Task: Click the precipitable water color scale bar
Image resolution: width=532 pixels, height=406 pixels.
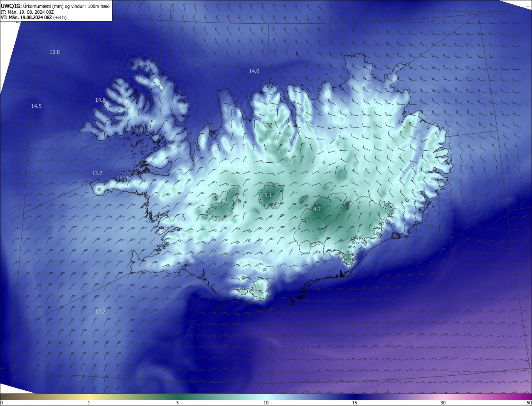Action: point(266,396)
